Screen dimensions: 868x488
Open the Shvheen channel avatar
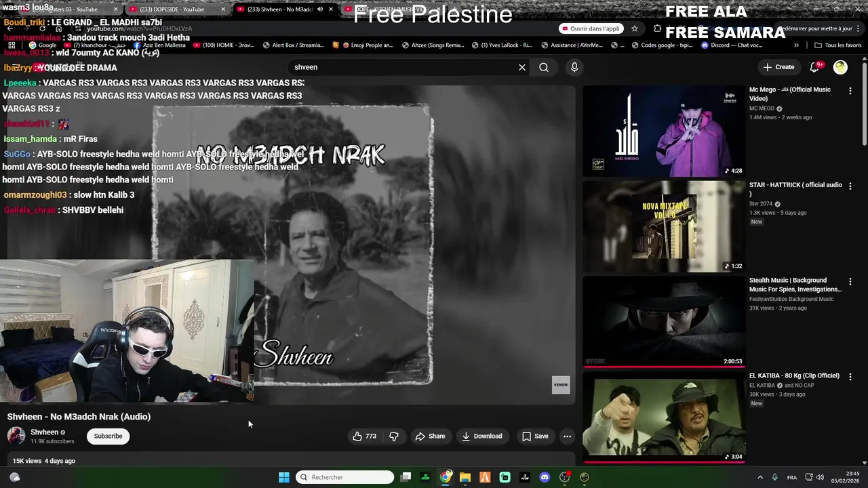pos(16,436)
